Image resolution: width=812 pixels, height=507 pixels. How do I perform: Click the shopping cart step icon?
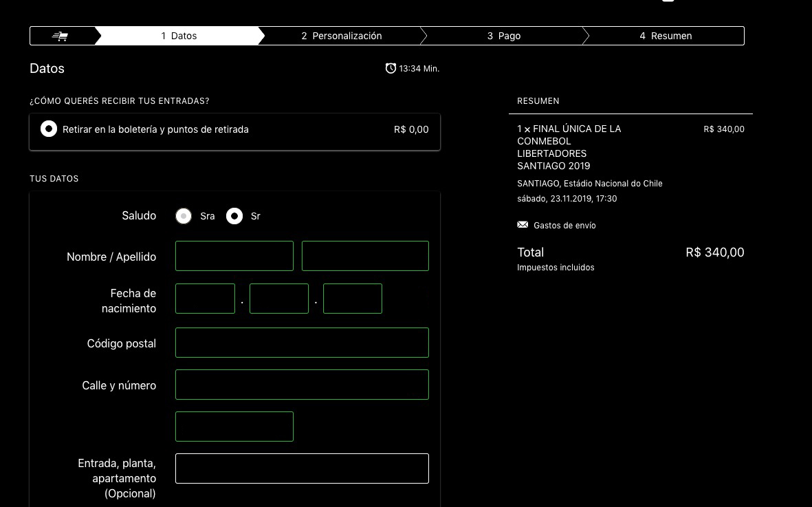(x=61, y=36)
